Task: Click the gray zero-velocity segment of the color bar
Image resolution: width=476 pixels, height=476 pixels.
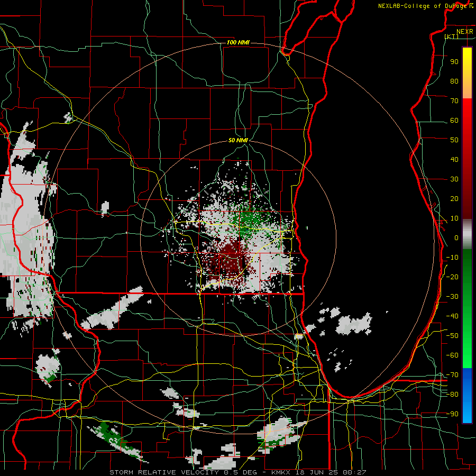Action: 467,234
